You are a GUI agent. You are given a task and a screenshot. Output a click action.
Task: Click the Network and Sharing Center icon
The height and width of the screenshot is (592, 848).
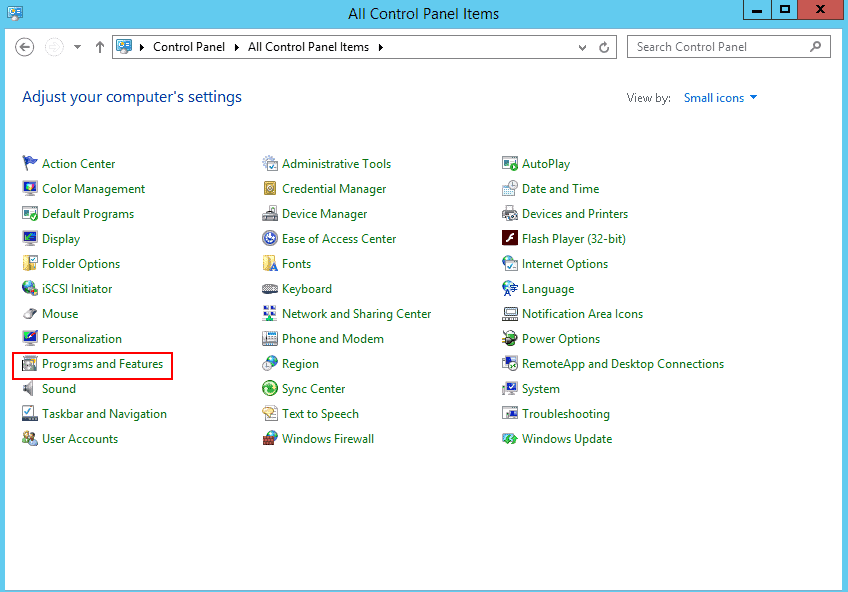(270, 314)
